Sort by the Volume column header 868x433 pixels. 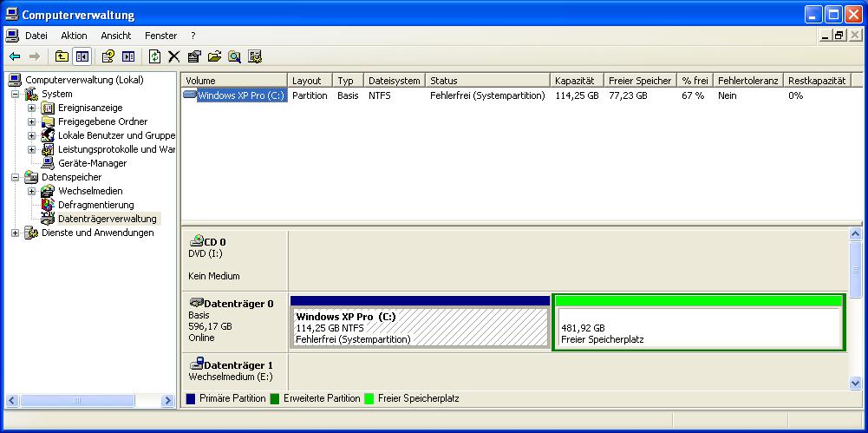tap(234, 81)
